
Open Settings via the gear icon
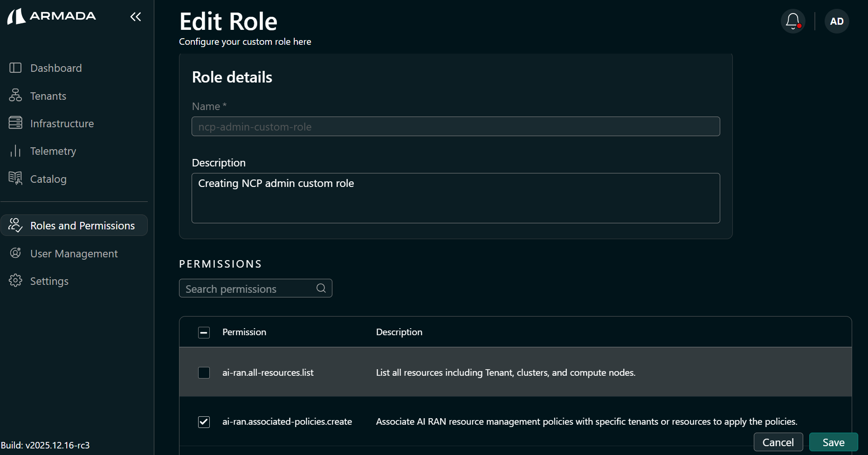[x=15, y=281]
